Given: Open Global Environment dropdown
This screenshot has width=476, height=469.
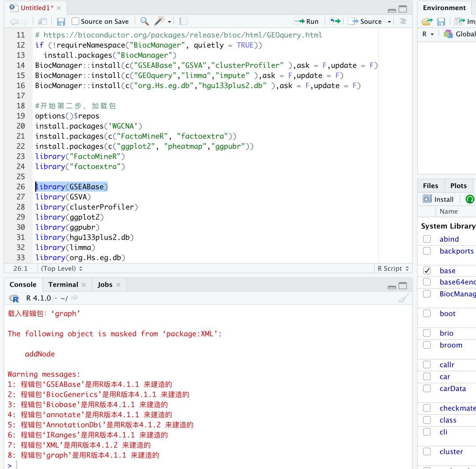Looking at the screenshot, I should coord(460,34).
